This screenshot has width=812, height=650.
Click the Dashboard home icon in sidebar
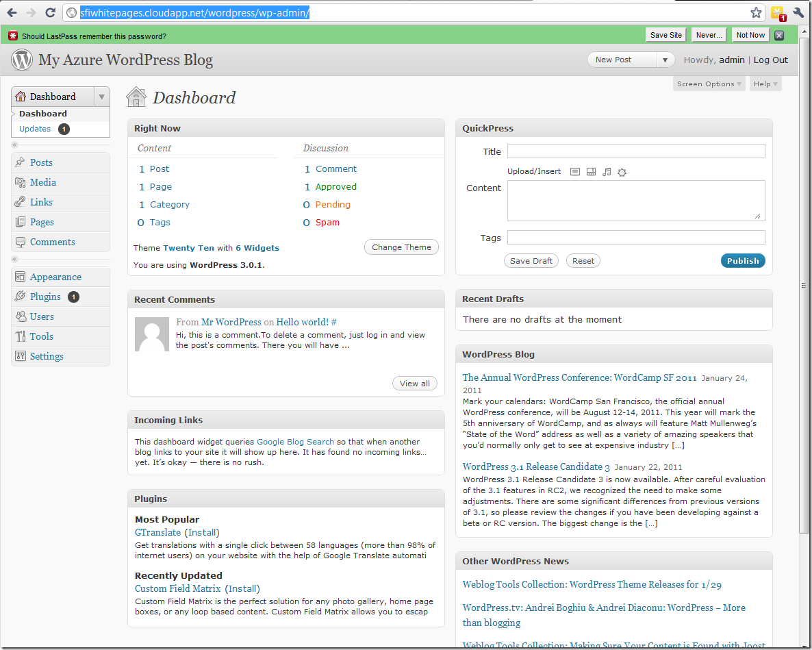[x=21, y=97]
